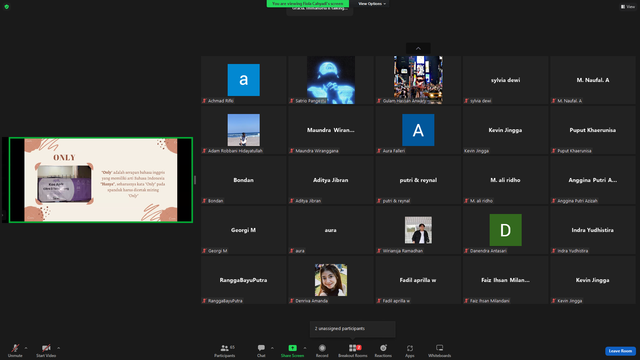Open Breakout Rooms
Image resolution: width=640 pixels, height=360 pixels.
(x=353, y=350)
